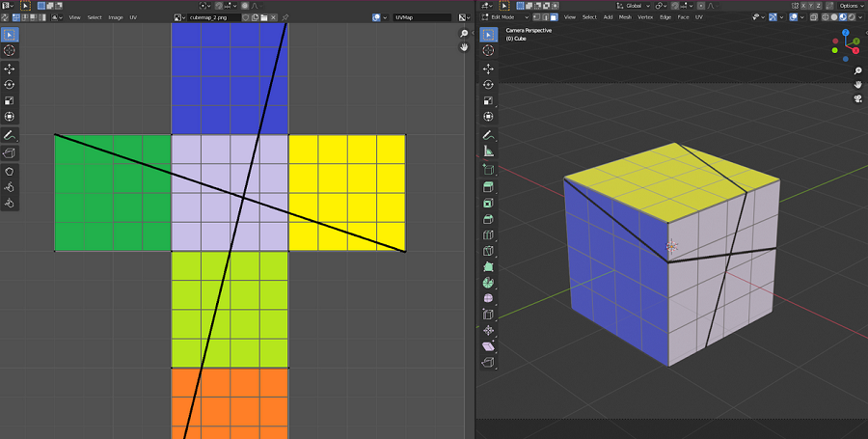The height and width of the screenshot is (439, 868).
Task: Switch to solid shading mode
Action: pyautogui.click(x=833, y=17)
